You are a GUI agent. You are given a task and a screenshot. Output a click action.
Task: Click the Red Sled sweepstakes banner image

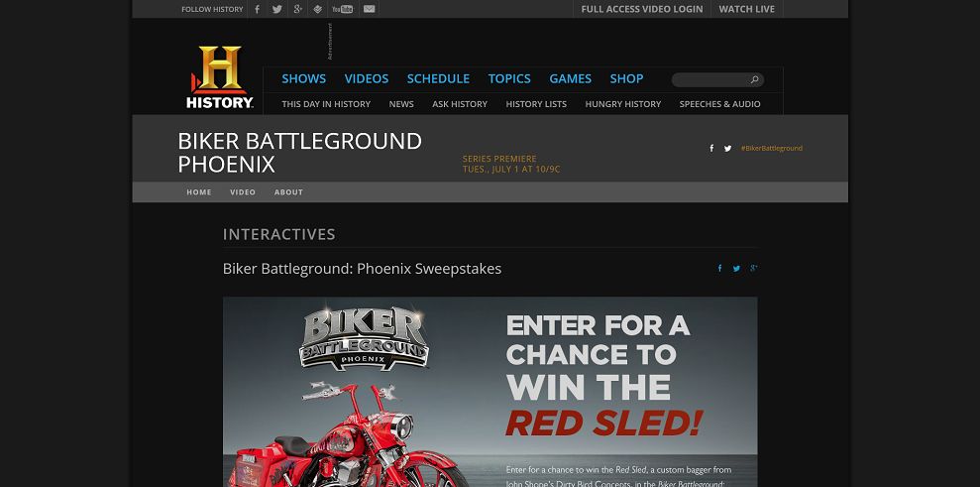pyautogui.click(x=490, y=392)
